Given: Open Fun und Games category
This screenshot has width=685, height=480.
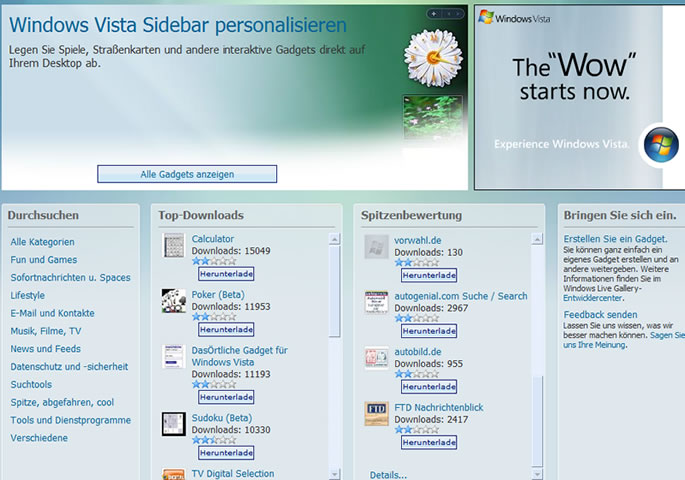Looking at the screenshot, I should click(x=44, y=259).
